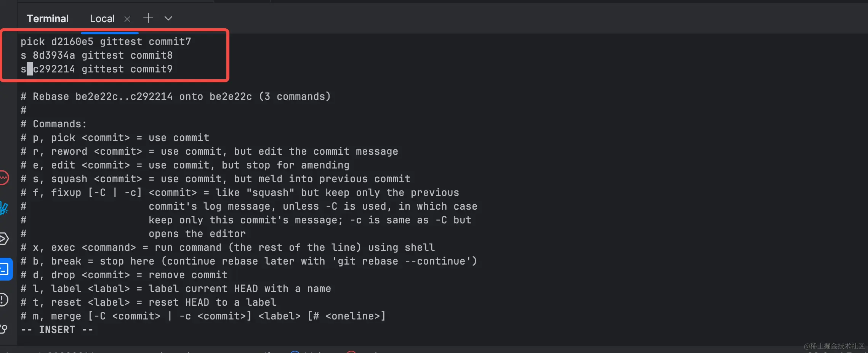
Task: Open the Run tool window play icon
Action: pos(4,239)
